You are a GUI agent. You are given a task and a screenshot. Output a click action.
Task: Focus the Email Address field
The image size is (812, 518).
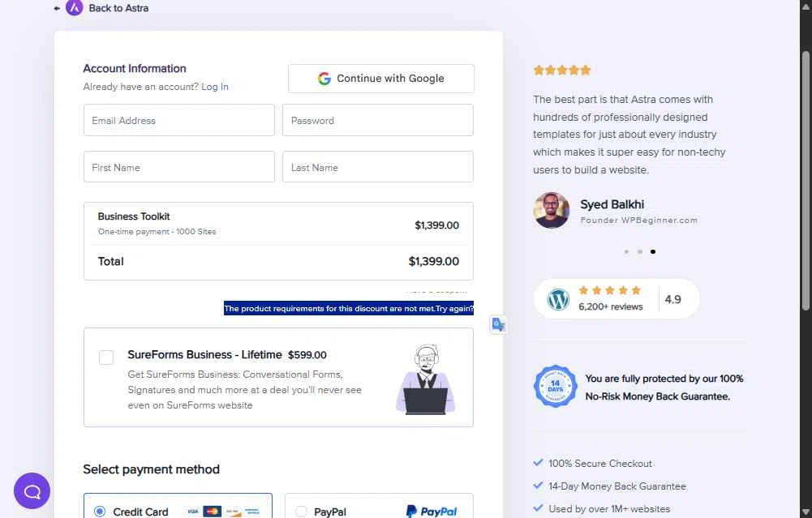pos(179,120)
